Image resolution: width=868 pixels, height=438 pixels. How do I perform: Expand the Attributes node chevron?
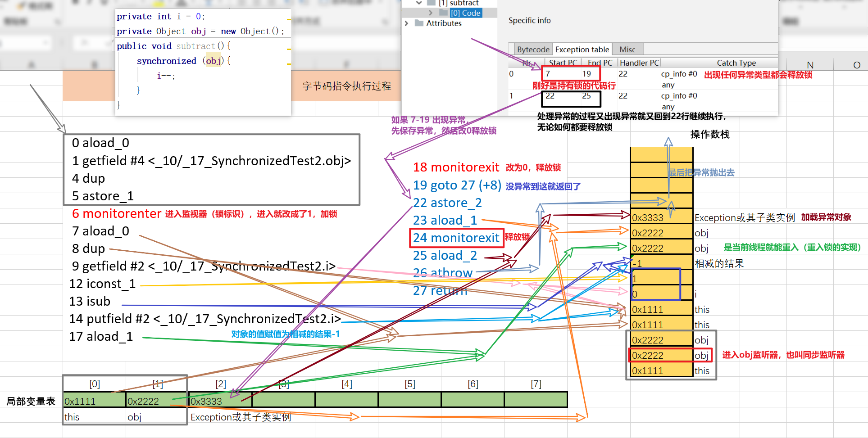click(x=406, y=23)
